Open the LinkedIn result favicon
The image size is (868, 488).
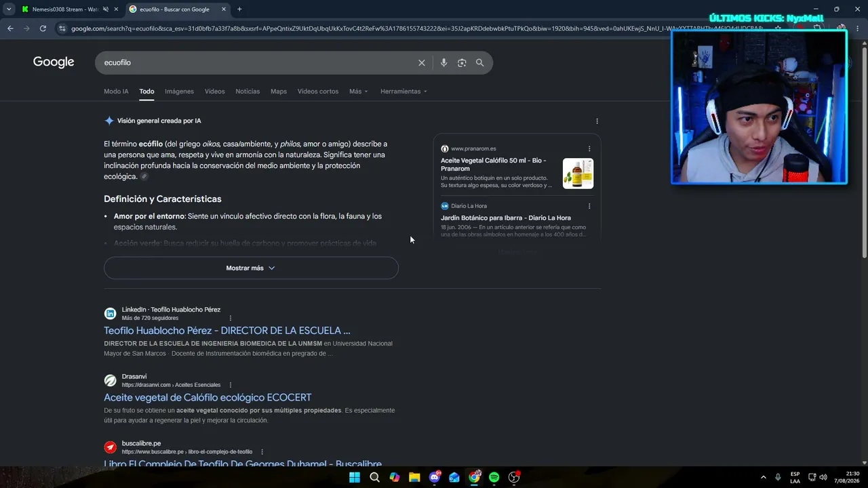click(110, 314)
